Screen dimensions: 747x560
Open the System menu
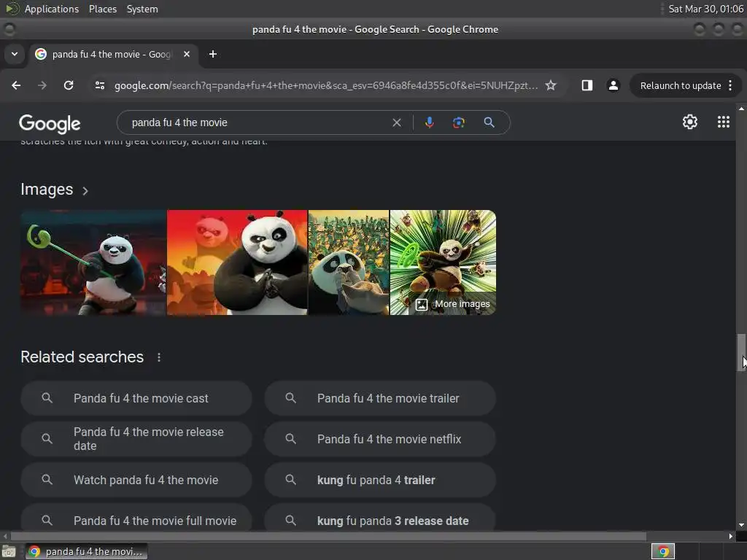tap(142, 9)
